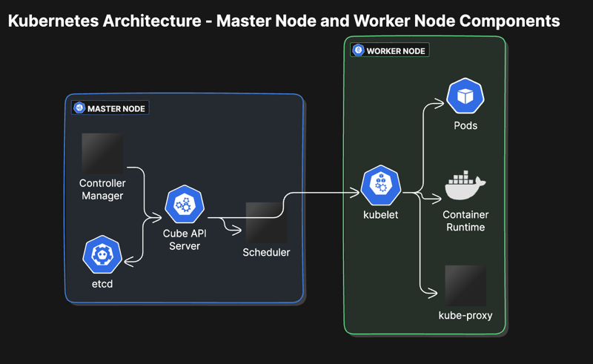Select the dark Scheduler placeholder image
593x364 pixels.
click(266, 222)
